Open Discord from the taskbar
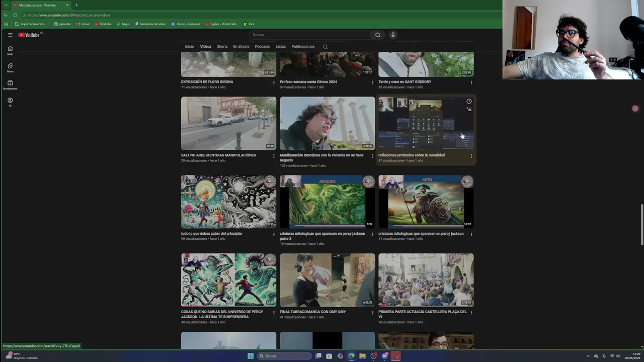Screen dimensions: 644x362 [384, 356]
